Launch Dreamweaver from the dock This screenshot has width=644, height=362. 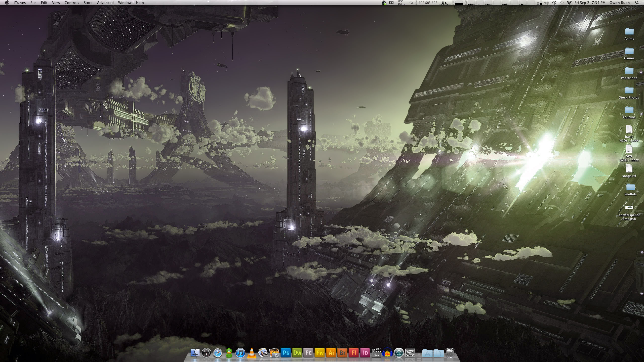[297, 353]
